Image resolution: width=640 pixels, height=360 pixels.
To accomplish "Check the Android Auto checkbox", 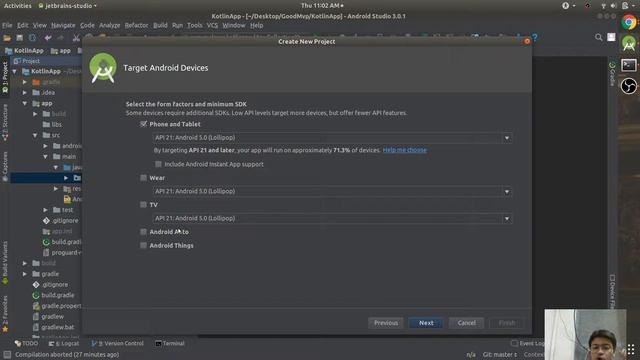I will 143,231.
